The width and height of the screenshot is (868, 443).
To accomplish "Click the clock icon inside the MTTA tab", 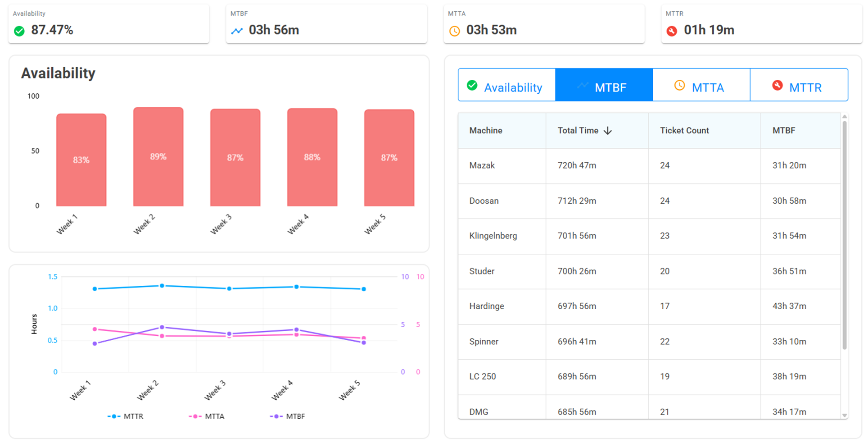I will click(x=679, y=85).
